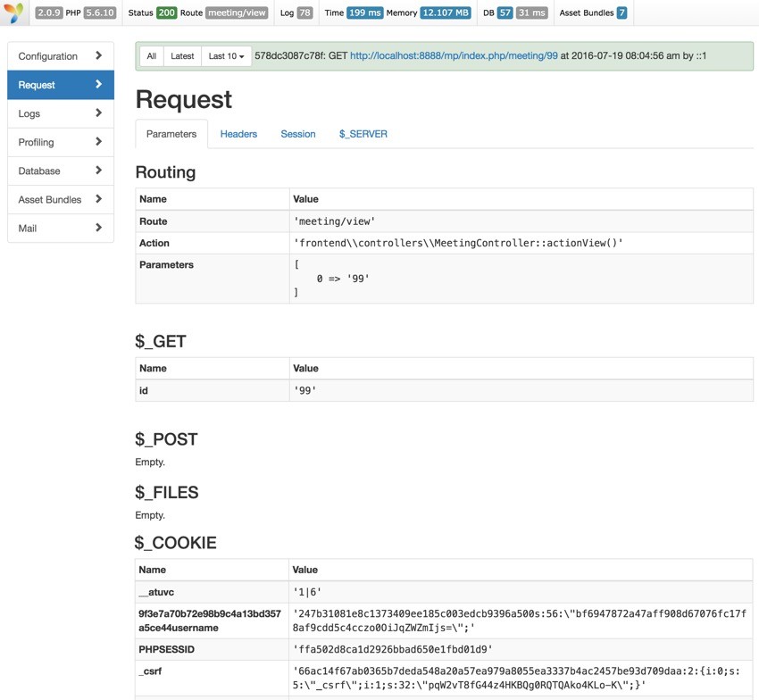Expand the Last 10 dropdown
Viewport: 759px width, 700px height.
click(226, 56)
